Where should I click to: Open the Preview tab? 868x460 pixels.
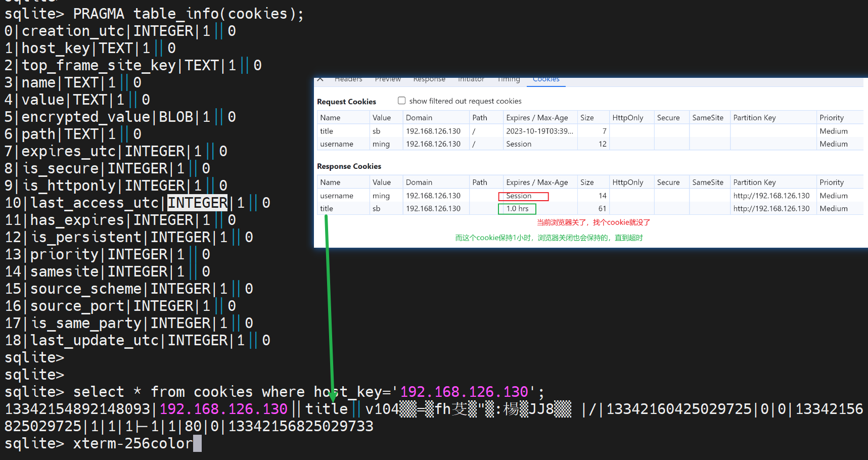pyautogui.click(x=388, y=80)
